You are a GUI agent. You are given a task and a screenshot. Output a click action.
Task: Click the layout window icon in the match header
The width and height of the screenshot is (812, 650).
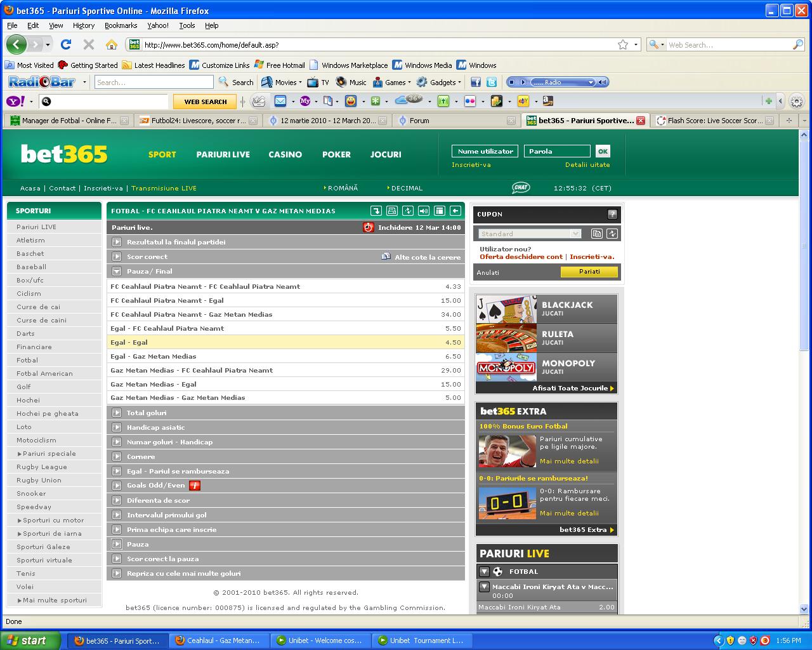pyautogui.click(x=440, y=211)
